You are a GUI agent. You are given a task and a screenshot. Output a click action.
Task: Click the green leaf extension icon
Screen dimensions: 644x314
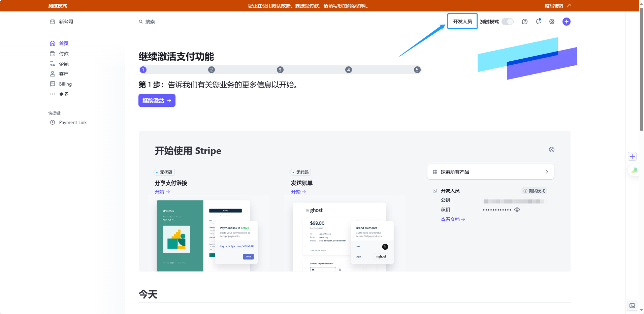coord(634,170)
